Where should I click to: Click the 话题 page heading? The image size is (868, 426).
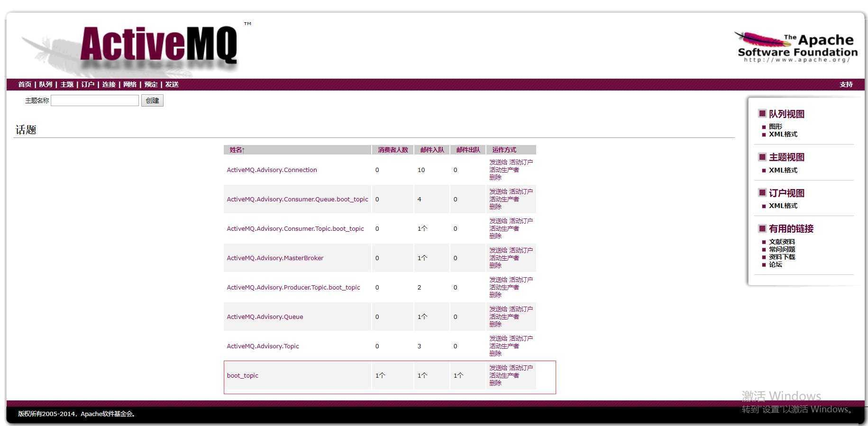[26, 130]
